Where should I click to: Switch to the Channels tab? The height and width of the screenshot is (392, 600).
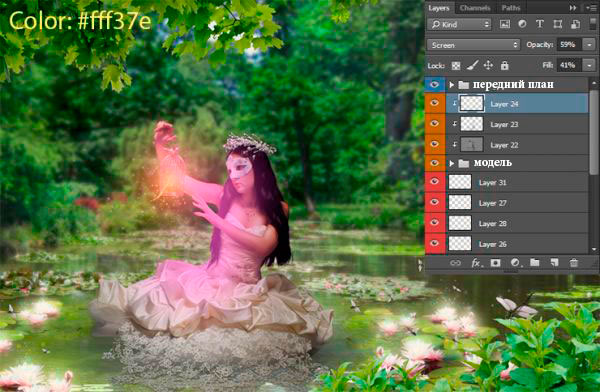tap(474, 8)
